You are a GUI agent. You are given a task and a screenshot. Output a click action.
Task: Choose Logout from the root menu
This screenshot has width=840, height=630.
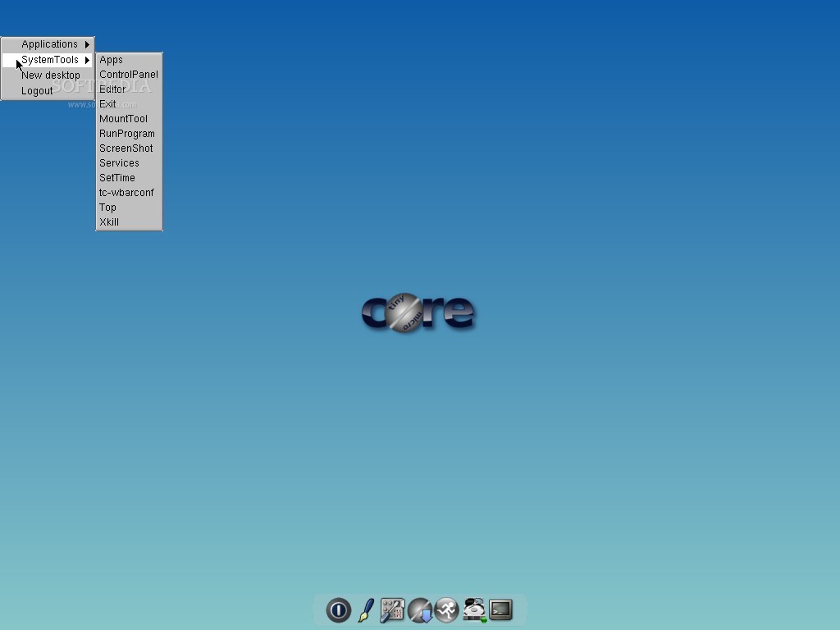pyautogui.click(x=37, y=90)
